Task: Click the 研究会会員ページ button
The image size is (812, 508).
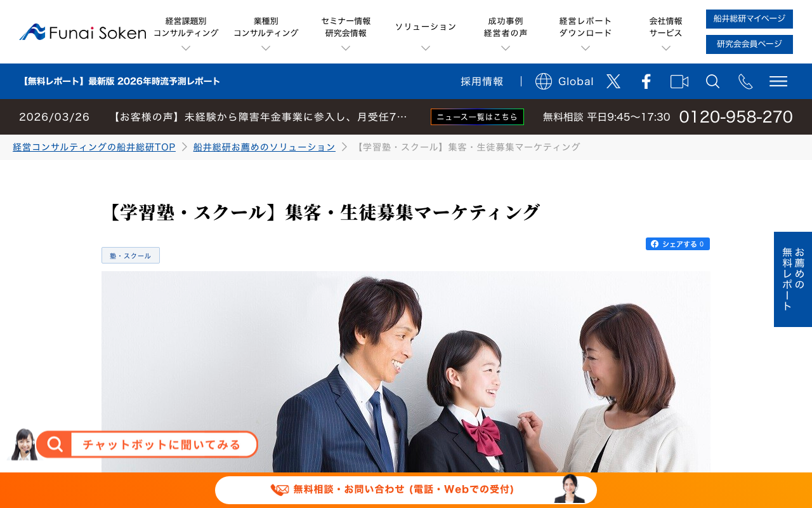Action: pyautogui.click(x=749, y=44)
